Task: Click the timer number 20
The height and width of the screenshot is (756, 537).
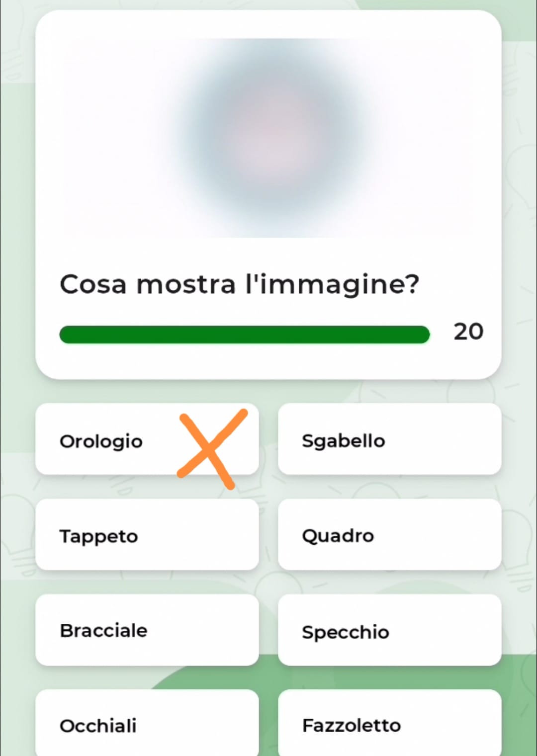Action: 468,332
